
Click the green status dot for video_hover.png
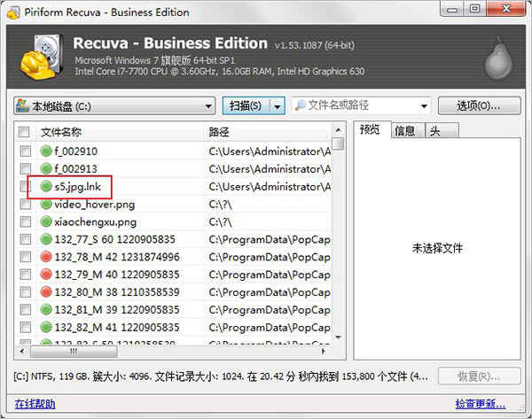[46, 204]
